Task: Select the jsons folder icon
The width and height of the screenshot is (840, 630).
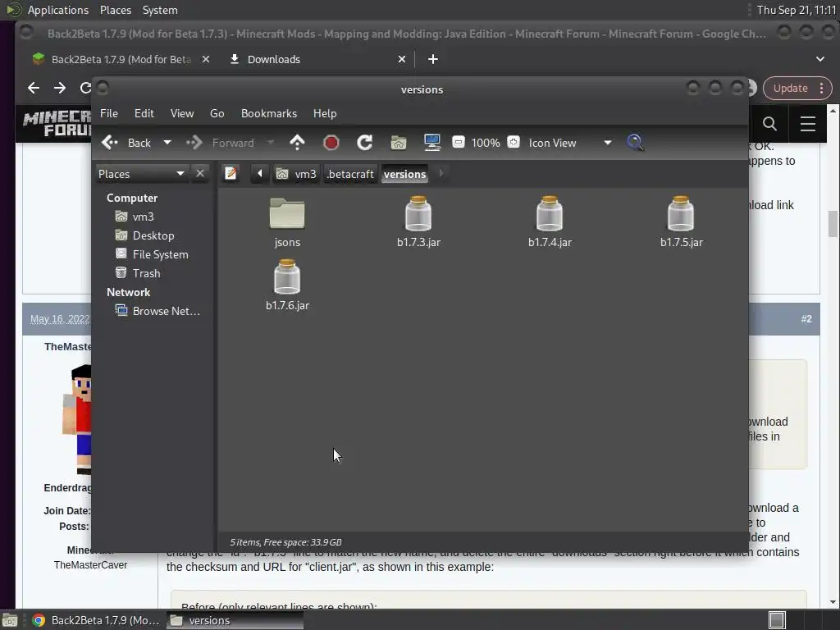Action: click(x=287, y=214)
